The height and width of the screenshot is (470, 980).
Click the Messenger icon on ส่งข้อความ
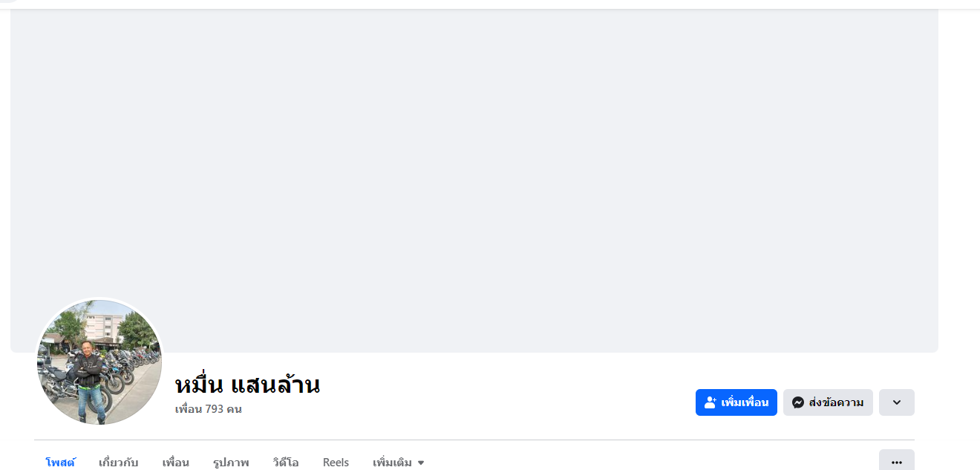click(798, 402)
